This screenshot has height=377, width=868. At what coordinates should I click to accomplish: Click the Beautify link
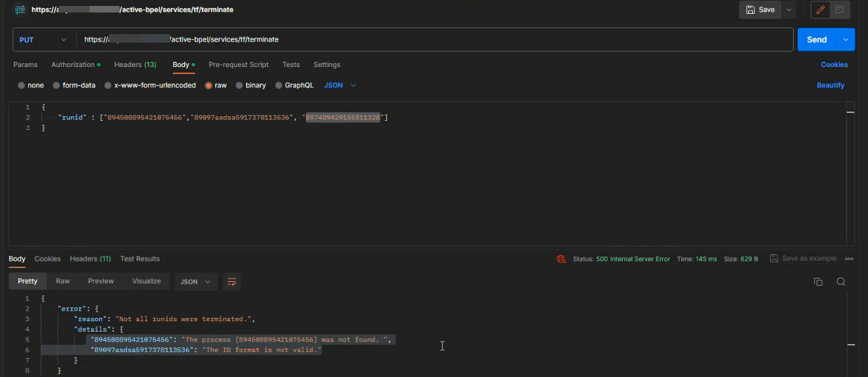831,85
